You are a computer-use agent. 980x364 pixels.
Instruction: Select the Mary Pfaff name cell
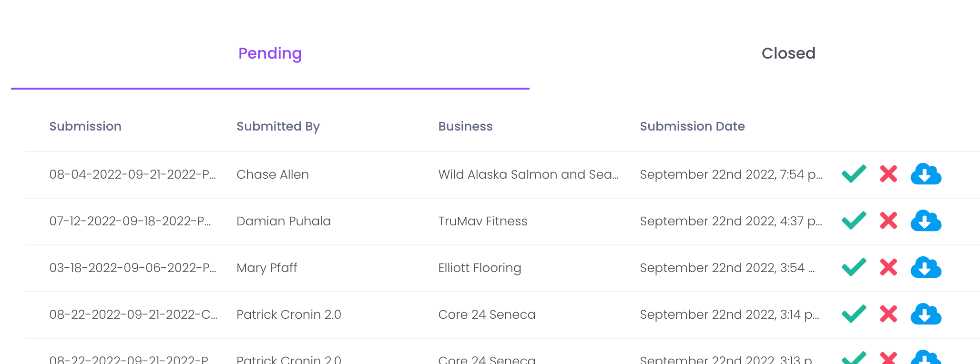[267, 268]
